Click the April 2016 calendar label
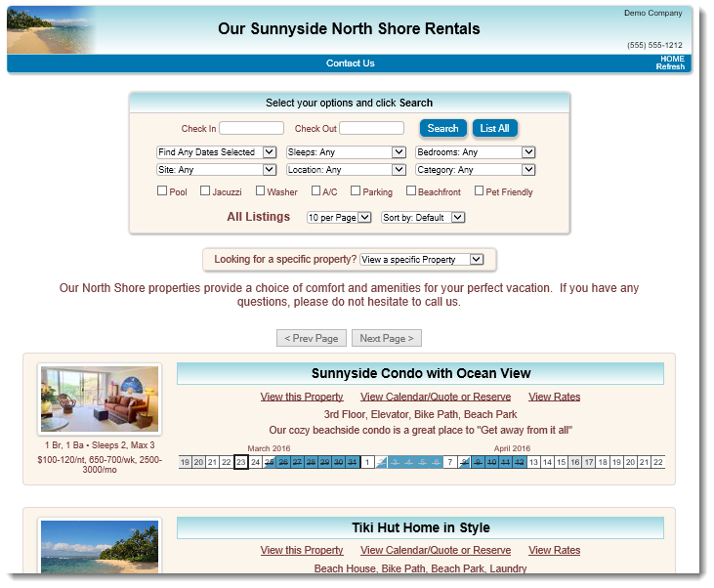 512,448
